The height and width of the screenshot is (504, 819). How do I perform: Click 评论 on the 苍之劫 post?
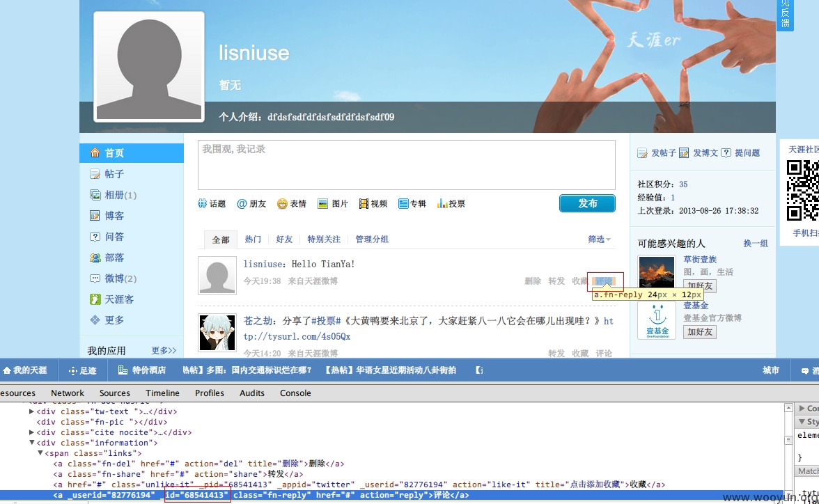point(604,354)
